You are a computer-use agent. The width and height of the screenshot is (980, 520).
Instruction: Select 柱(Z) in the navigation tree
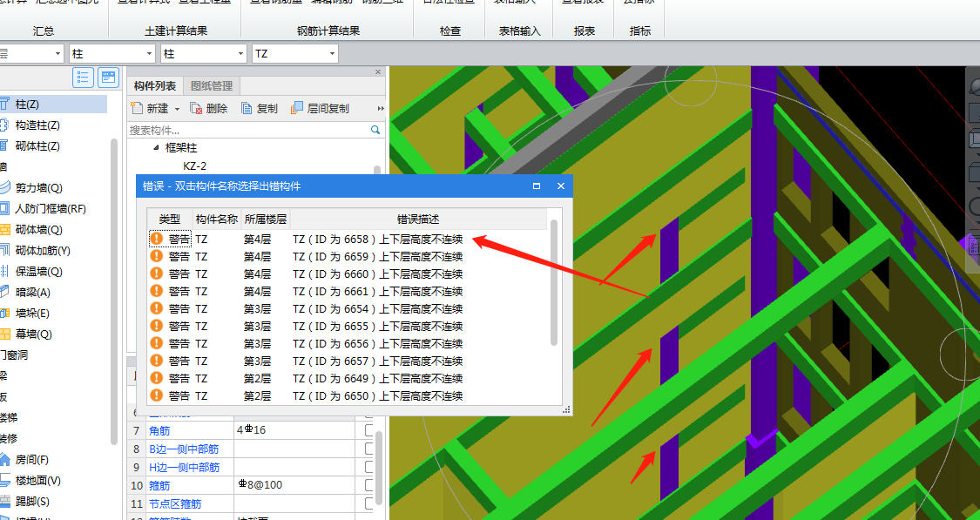(28, 105)
